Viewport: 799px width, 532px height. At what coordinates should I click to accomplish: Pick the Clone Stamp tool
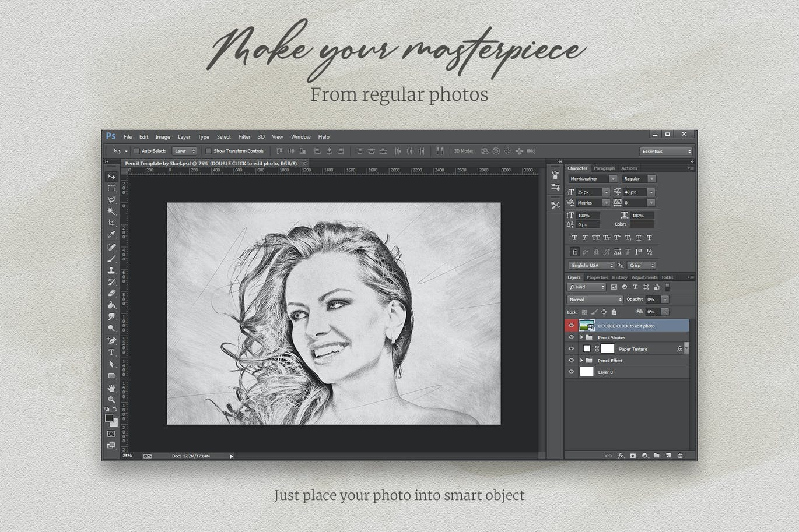point(111,270)
